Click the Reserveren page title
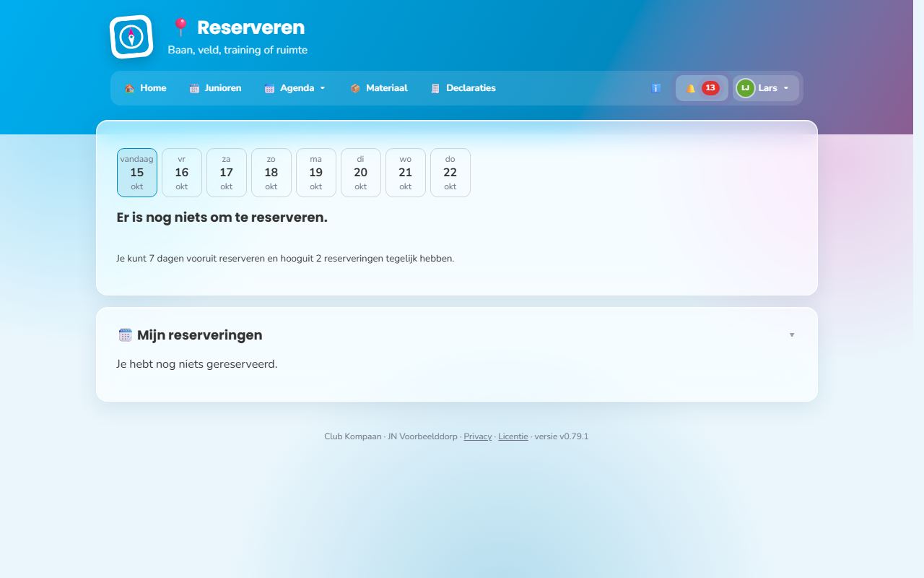 [250, 27]
